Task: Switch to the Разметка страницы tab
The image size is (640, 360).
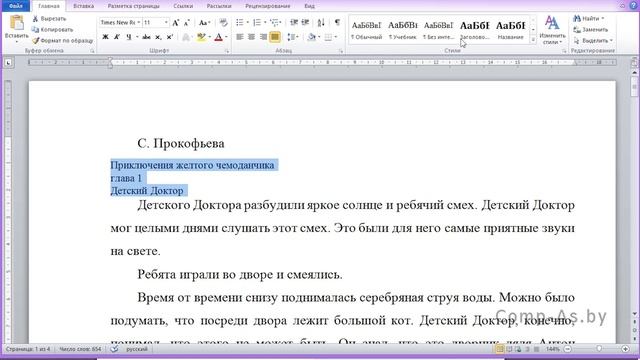Action: [133, 6]
